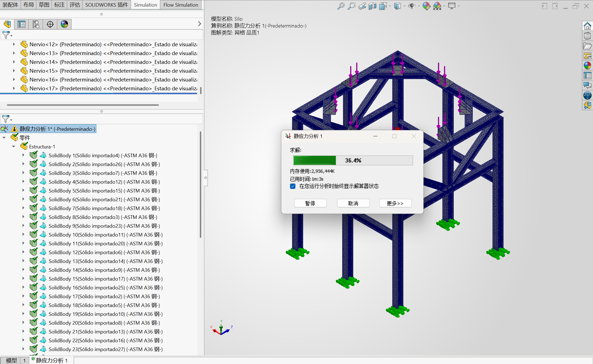This screenshot has height=364, width=593.
Task: Click the 暂停 pause button
Action: click(x=310, y=203)
